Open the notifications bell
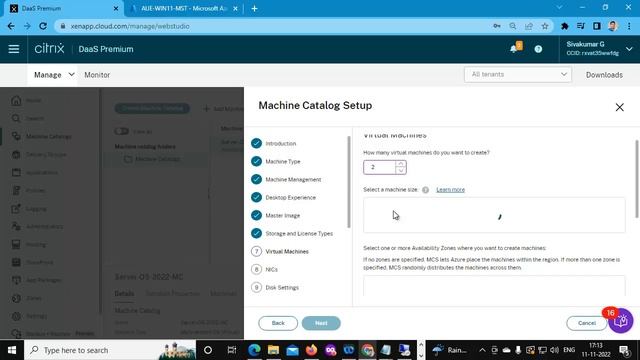The width and height of the screenshot is (640, 360). point(513,49)
